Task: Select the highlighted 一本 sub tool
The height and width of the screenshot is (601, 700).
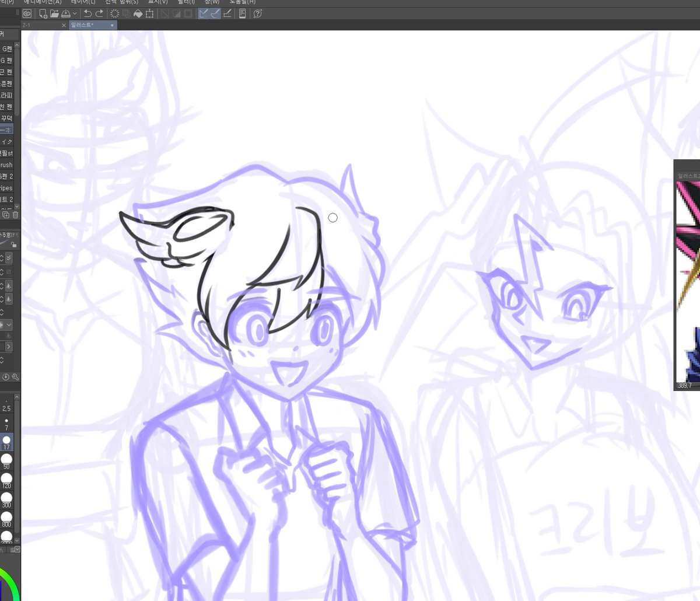Action: pyautogui.click(x=6, y=130)
